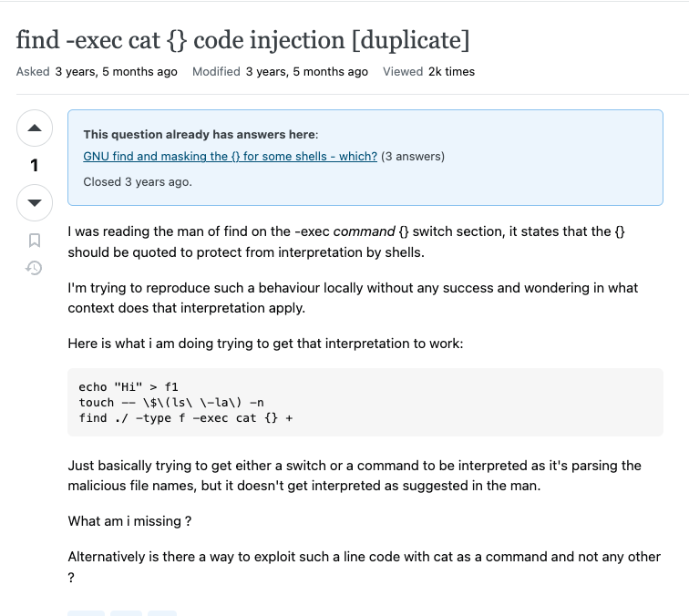The height and width of the screenshot is (616, 689).
Task: Open the post activity history icon
Action: pyautogui.click(x=35, y=268)
